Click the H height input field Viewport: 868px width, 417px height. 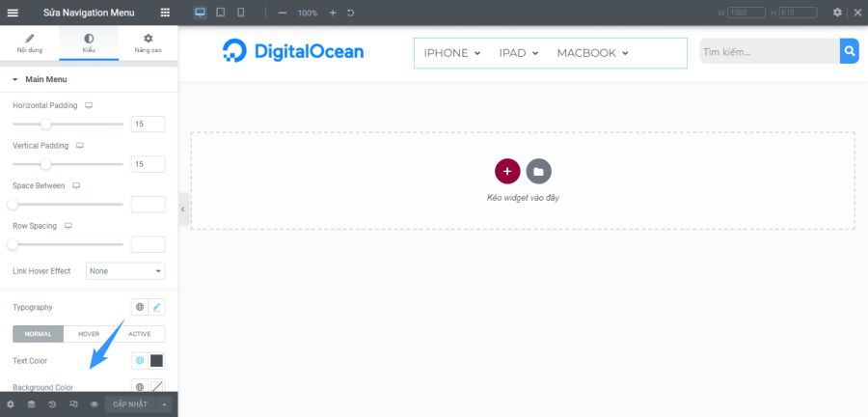point(798,13)
